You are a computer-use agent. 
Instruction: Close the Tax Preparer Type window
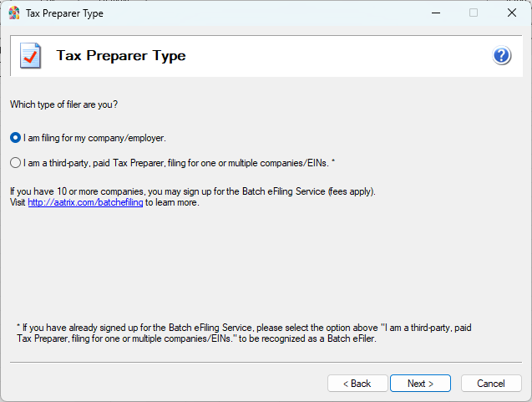click(511, 13)
